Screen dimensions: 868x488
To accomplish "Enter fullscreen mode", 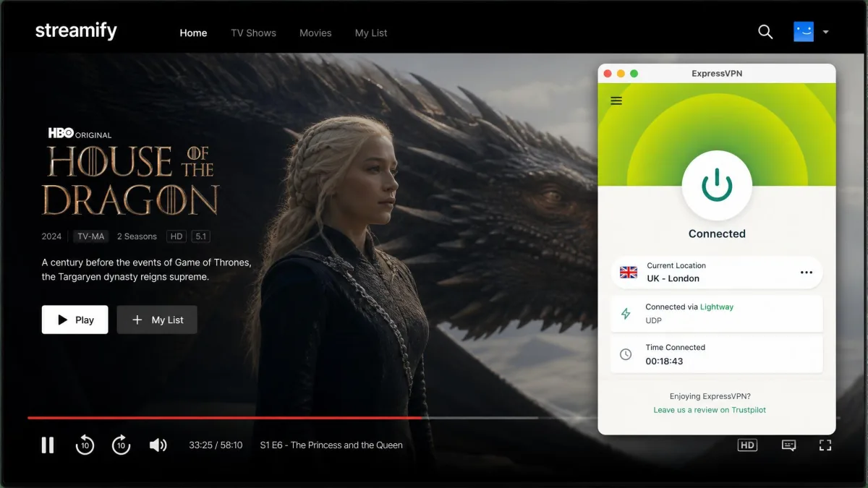I will coord(825,445).
